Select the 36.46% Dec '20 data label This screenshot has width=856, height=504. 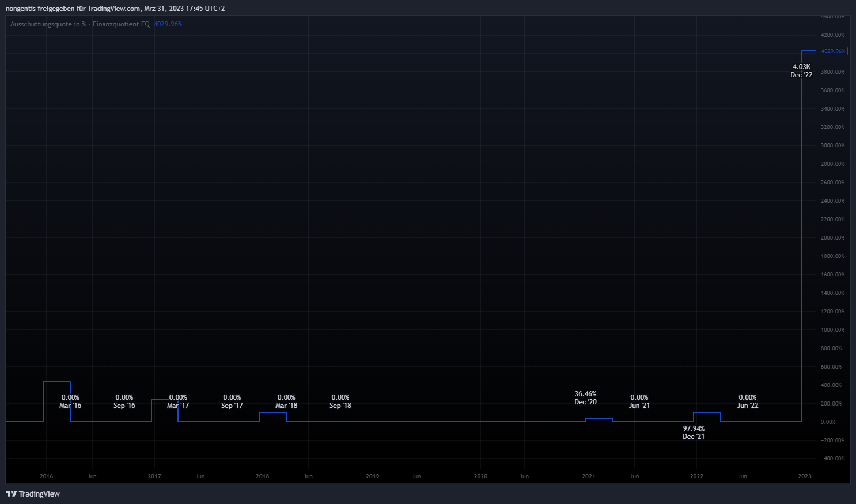[x=585, y=398]
